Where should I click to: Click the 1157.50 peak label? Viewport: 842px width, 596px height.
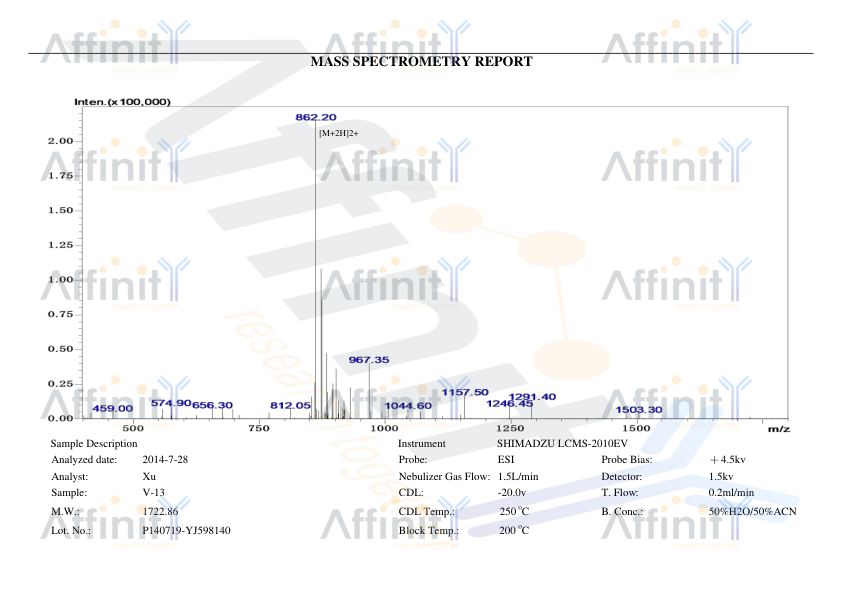point(465,393)
